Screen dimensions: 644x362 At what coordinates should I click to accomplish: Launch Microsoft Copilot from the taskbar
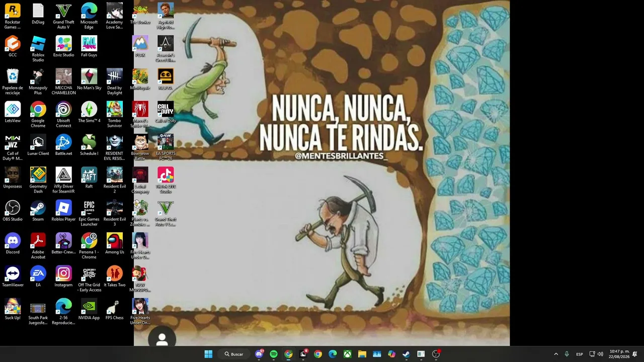coord(392,354)
